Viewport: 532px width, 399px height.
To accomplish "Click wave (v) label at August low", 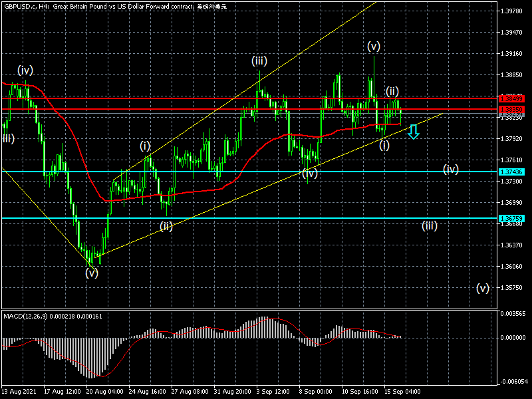I will pos(92,272).
